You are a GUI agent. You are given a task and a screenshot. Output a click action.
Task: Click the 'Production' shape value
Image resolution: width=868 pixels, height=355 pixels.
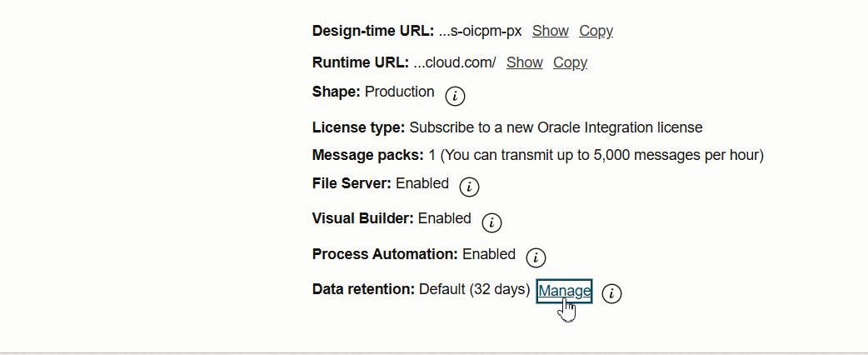click(400, 92)
